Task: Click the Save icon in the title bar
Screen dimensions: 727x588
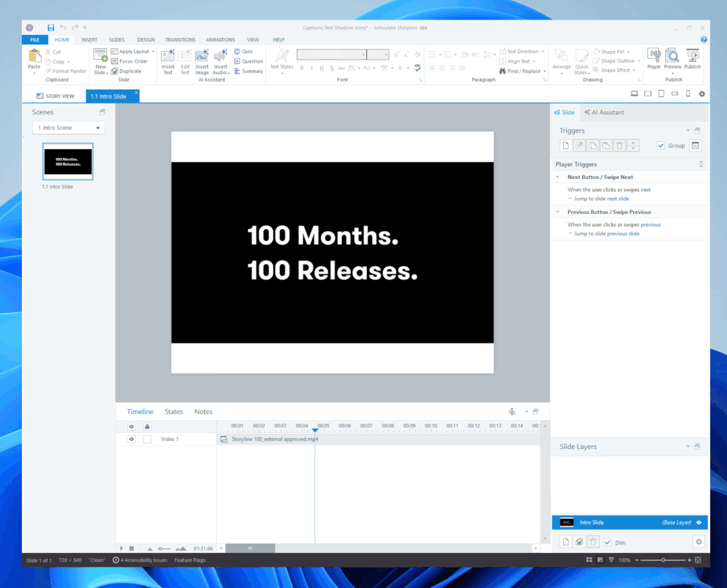Action: (x=50, y=28)
